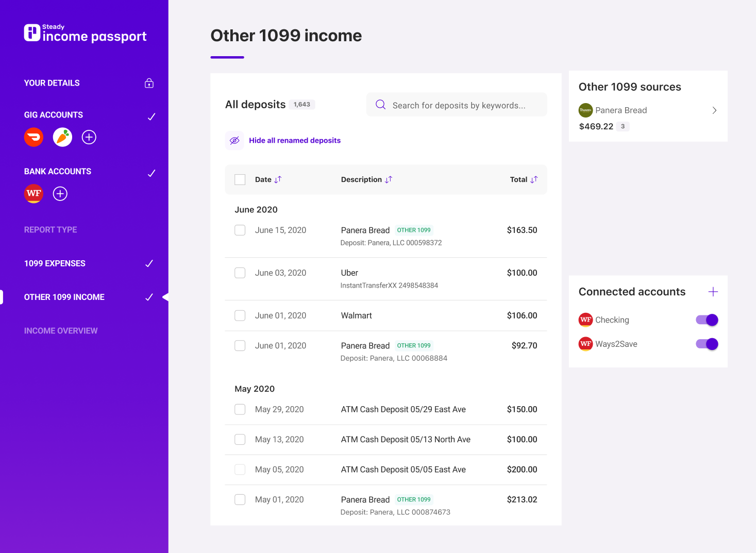756x553 pixels.
Task: Open the 1099 Expenses section
Action: point(55,263)
